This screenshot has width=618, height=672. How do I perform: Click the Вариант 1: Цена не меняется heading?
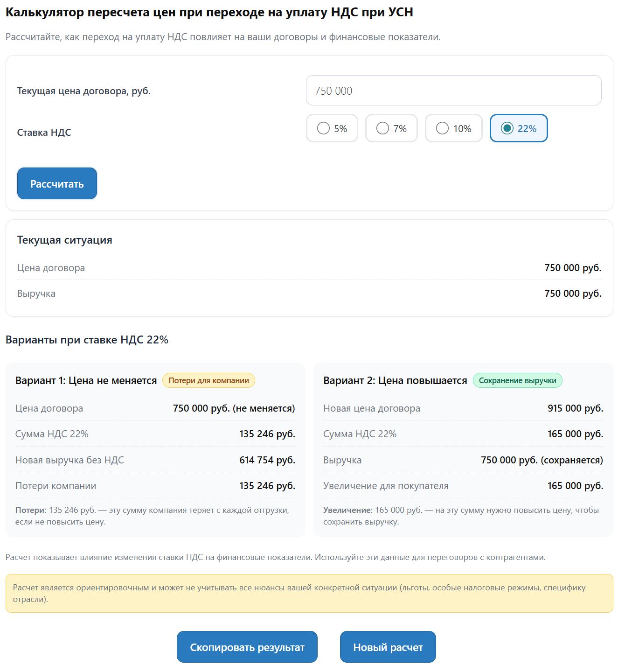(x=86, y=380)
